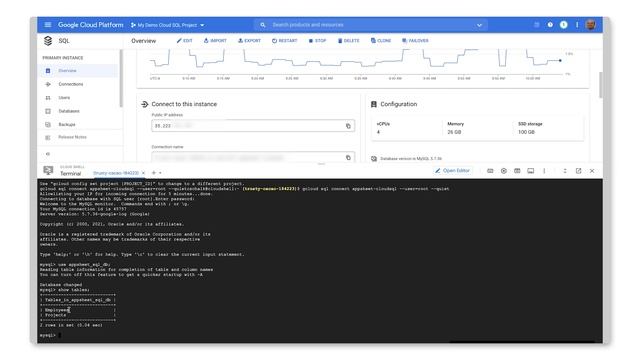Click the Cloud Shell keyboard icon
The image size is (640, 360).
click(x=490, y=171)
